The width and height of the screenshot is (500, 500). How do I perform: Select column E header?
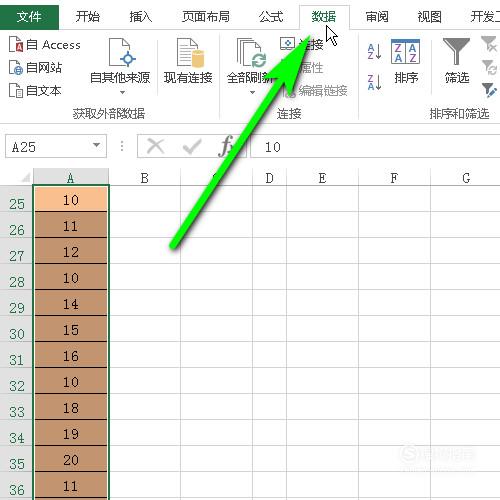322,177
